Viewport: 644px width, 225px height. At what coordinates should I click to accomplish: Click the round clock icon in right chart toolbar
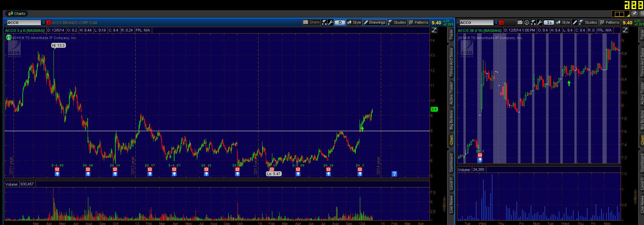527,22
